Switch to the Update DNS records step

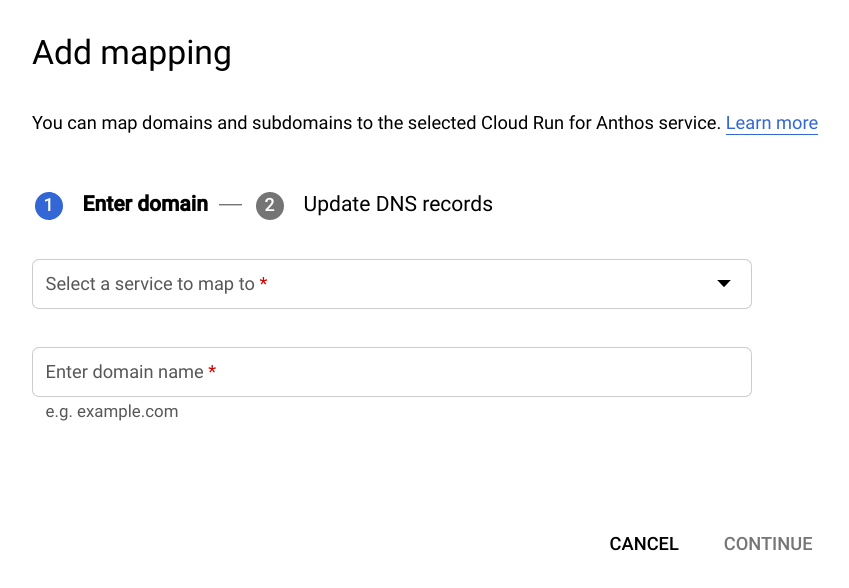tap(397, 204)
